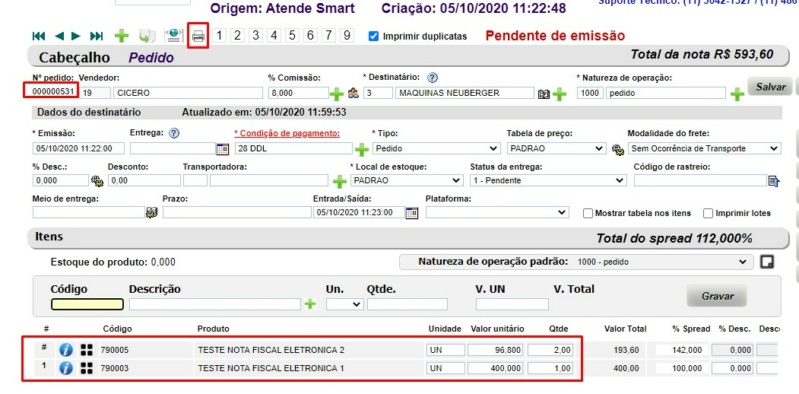Click help icon next to Entrega label

[174, 133]
